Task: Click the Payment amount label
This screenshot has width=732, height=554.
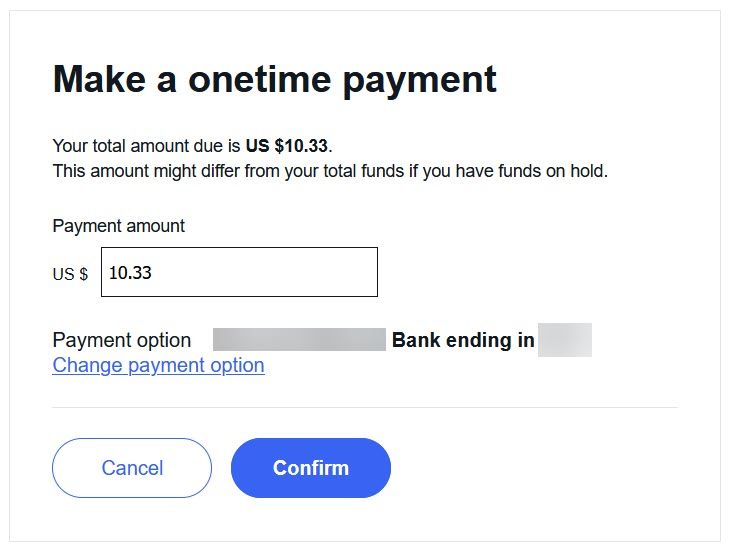Action: click(x=119, y=226)
